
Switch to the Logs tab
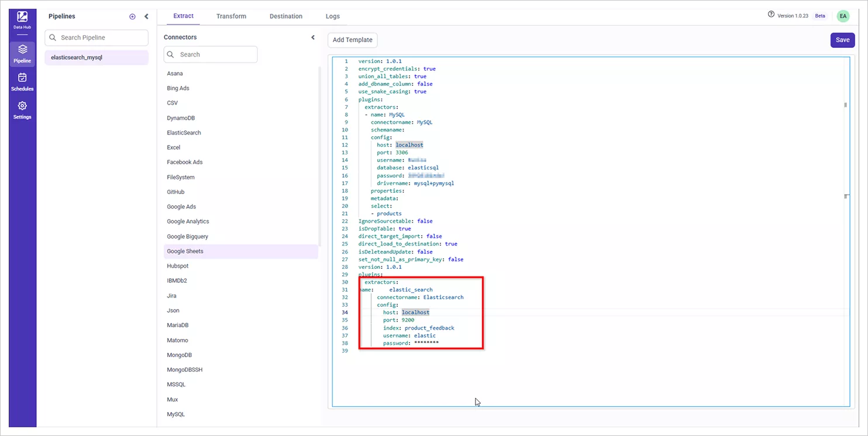(333, 16)
